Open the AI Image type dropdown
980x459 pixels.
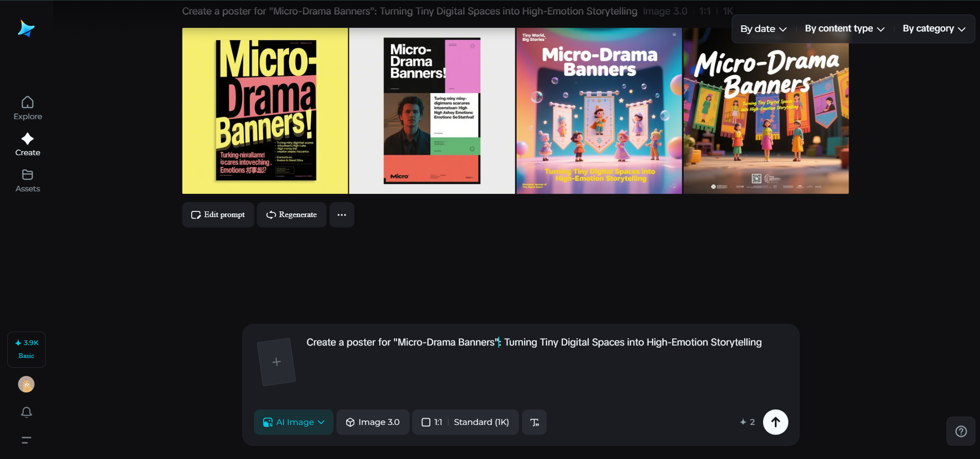tap(294, 422)
